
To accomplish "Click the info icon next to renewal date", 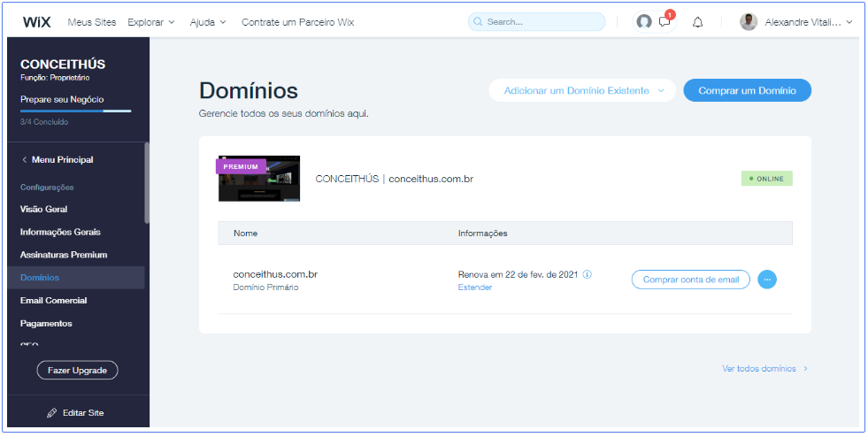I will 588,274.
